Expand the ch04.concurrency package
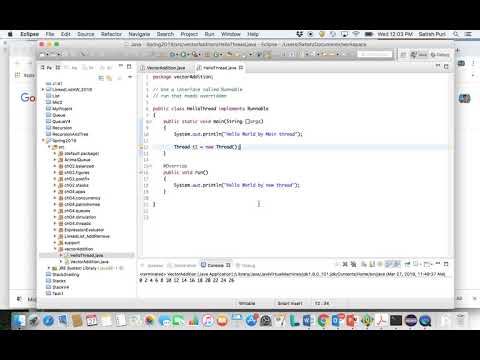The width and height of the screenshot is (480, 360). (x=55, y=198)
